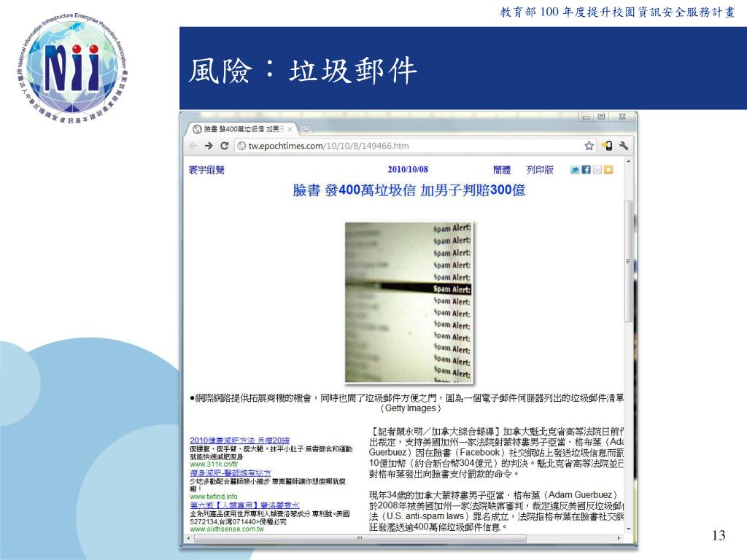This screenshot has height=560, width=747.
Task: Reload the page with the refresh icon
Action: [x=225, y=146]
